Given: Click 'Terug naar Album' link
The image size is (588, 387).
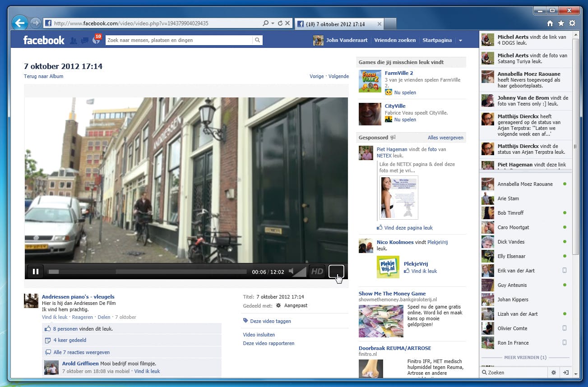Looking at the screenshot, I should [43, 76].
